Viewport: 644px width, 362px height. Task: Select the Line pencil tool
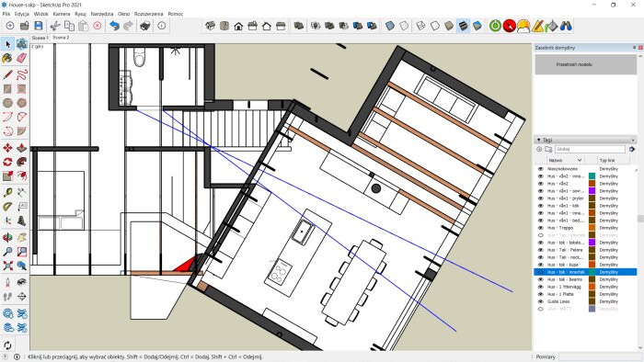tap(7, 74)
